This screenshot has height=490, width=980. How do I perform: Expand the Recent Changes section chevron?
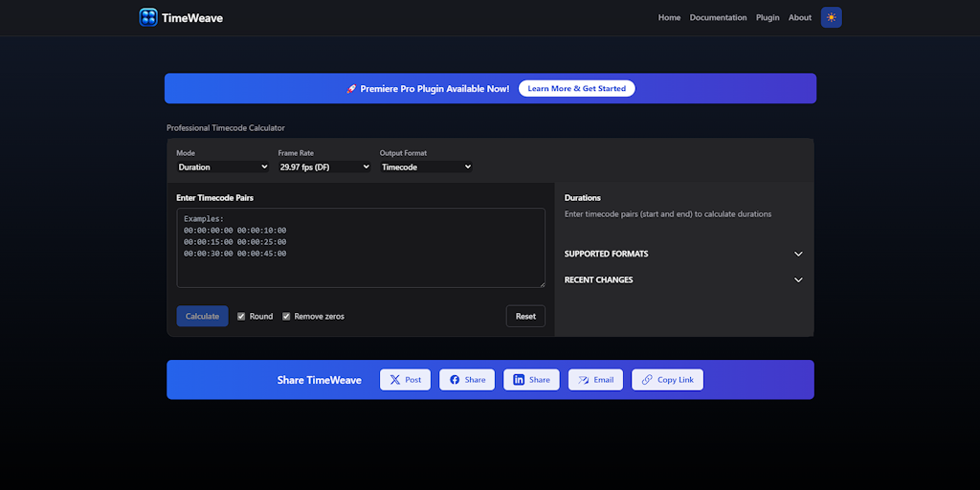click(798, 280)
